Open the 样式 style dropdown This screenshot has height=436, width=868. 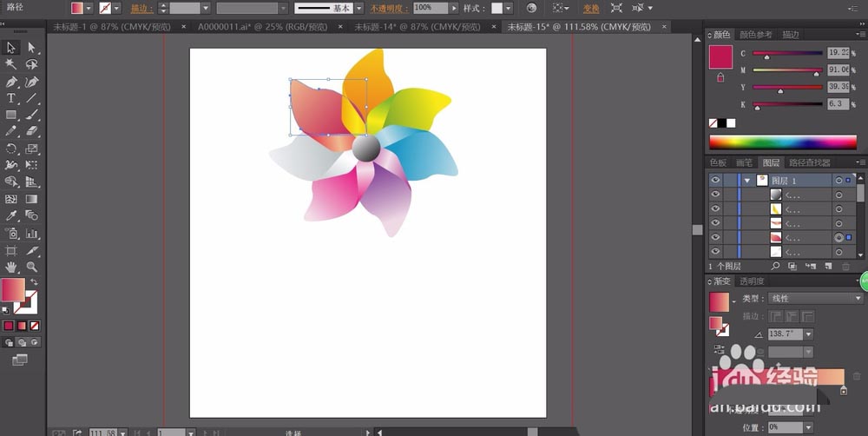point(508,9)
